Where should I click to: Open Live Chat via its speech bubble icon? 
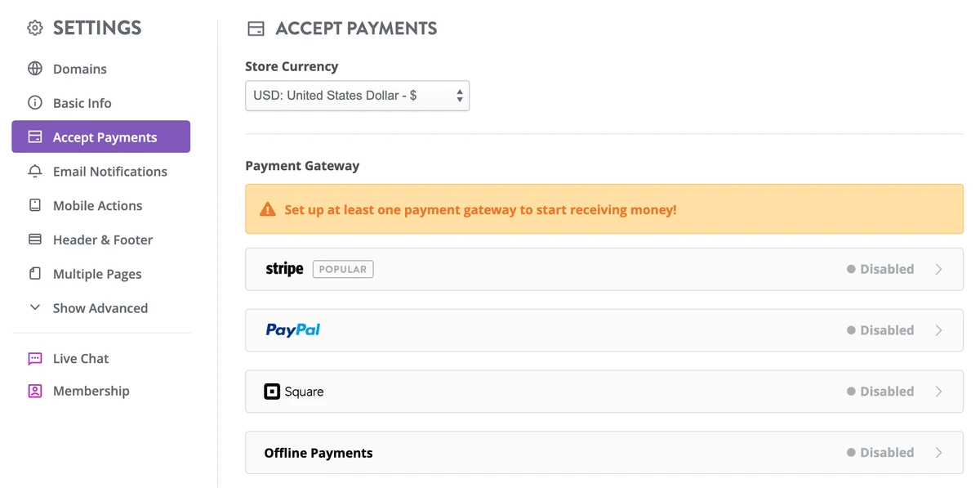(34, 358)
